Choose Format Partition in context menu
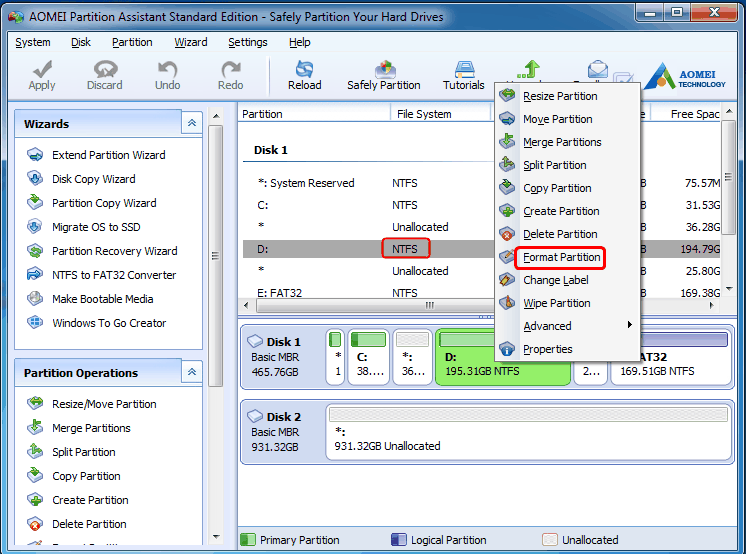Image resolution: width=746 pixels, height=554 pixels. pos(567,257)
